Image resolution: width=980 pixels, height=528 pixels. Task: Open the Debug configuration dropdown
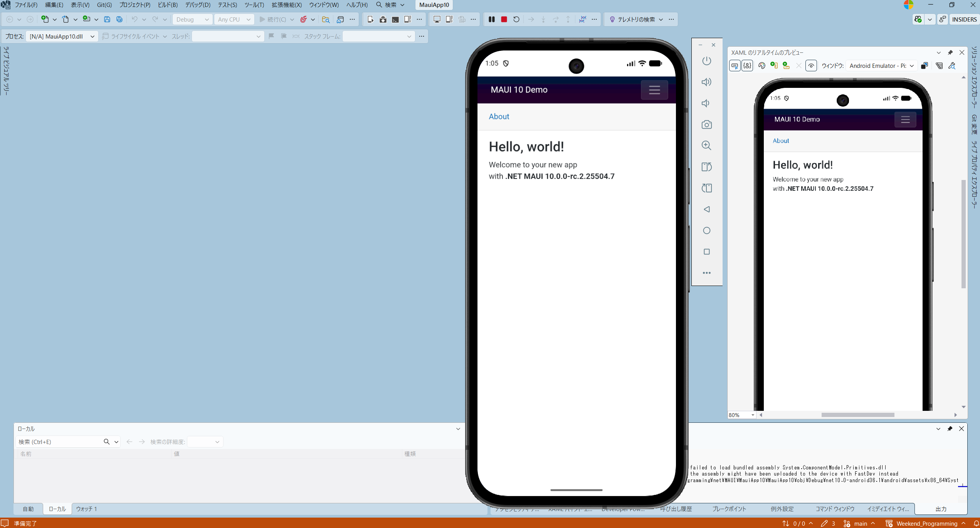pos(192,19)
